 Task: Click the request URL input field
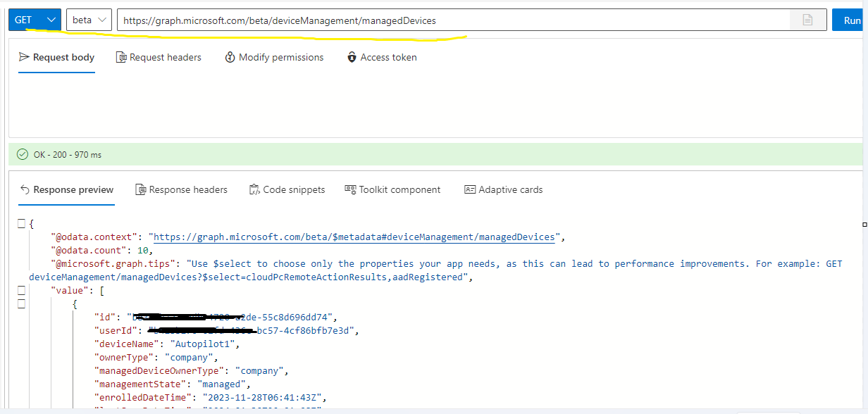pos(453,20)
